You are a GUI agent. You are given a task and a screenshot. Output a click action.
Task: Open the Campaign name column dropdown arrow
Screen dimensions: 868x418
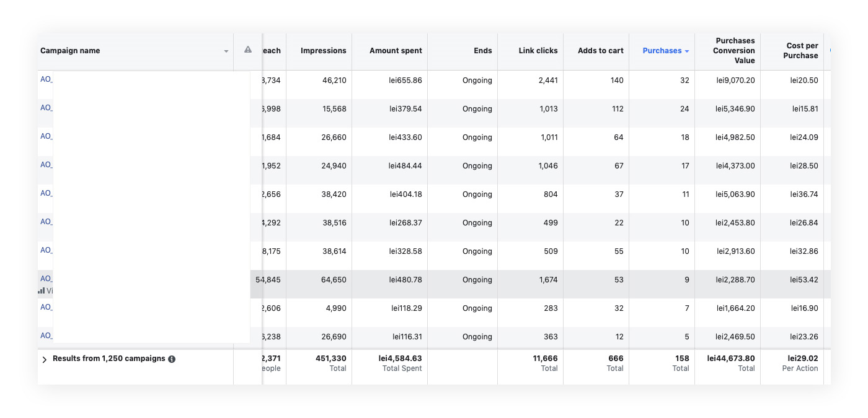click(226, 51)
